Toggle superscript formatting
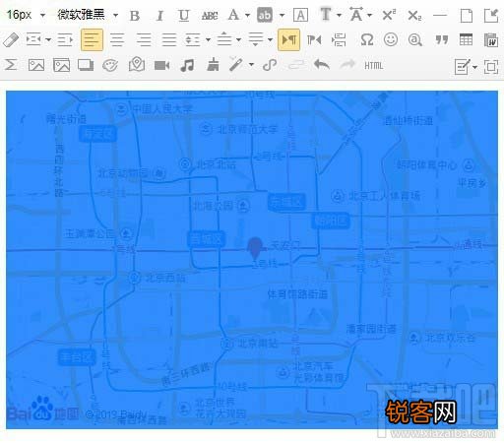 point(389,15)
